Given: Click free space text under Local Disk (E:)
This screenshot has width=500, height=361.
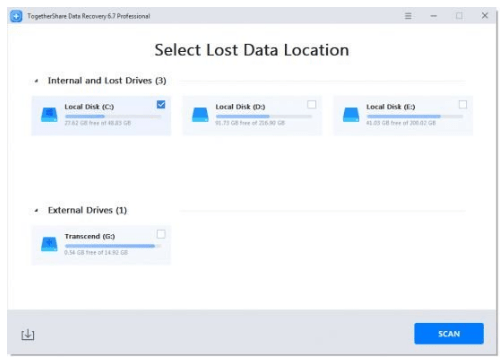Looking at the screenshot, I should (x=401, y=123).
